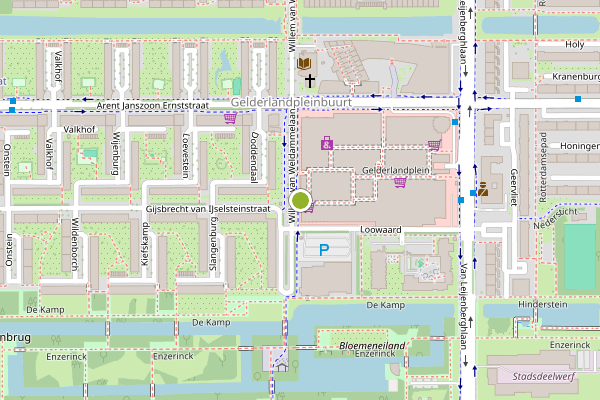Select the Hinderstein street label

coord(543,305)
